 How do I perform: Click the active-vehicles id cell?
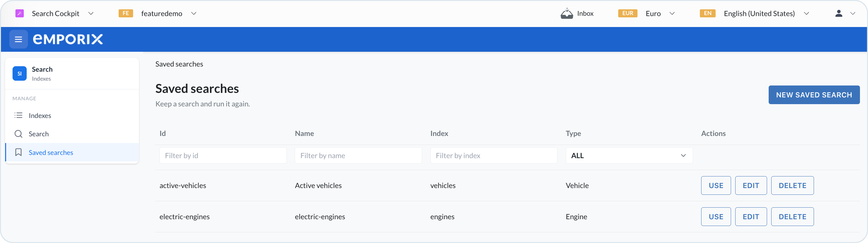[183, 186]
